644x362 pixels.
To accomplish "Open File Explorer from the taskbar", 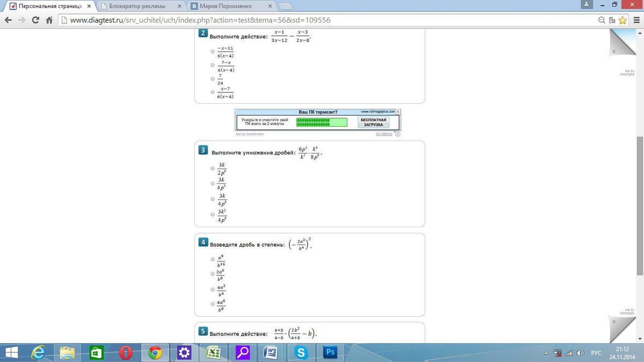I will 68,352.
